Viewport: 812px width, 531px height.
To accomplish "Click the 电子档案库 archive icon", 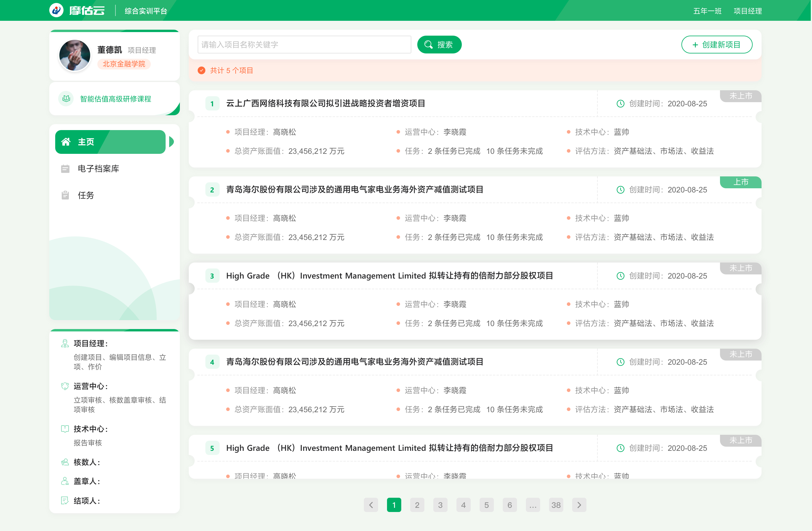I will [x=65, y=169].
